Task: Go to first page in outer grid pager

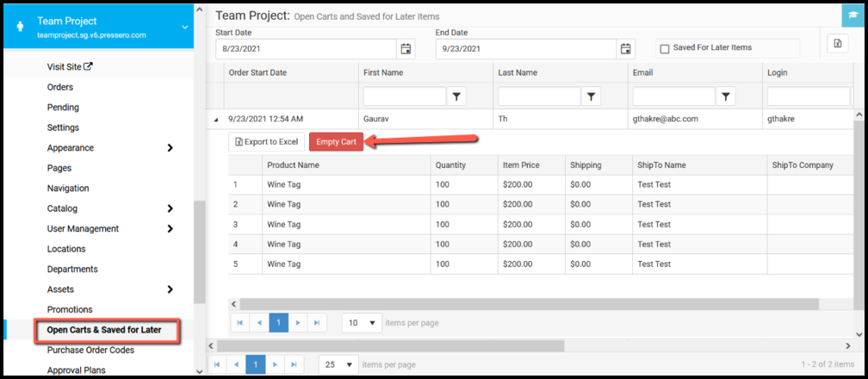Action: (217, 364)
